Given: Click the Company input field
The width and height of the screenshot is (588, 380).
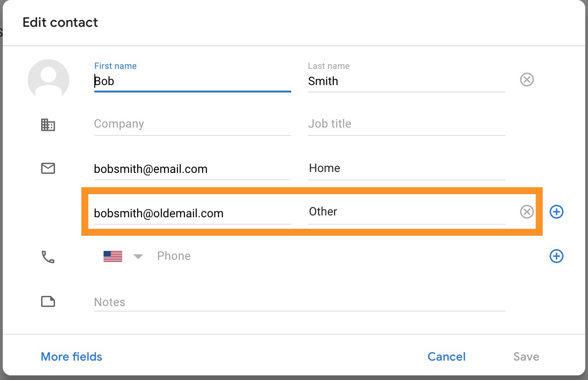Looking at the screenshot, I should click(x=192, y=124).
